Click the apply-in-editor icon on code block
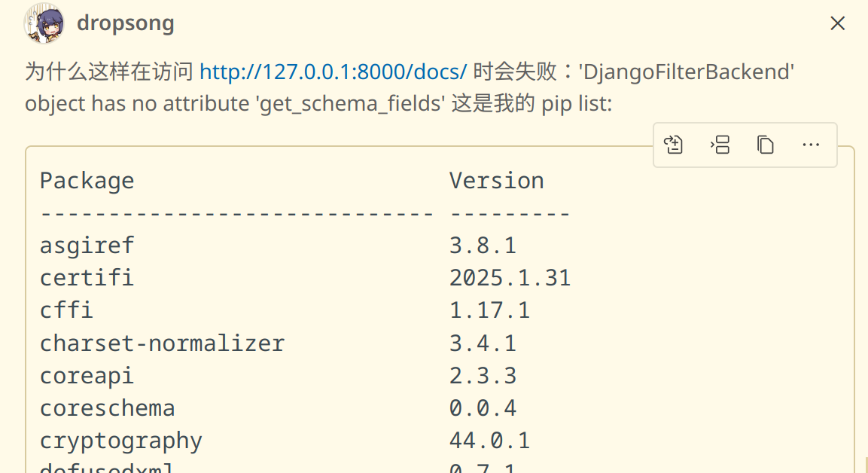Screen dimensions: 868x473 pyautogui.click(x=674, y=145)
